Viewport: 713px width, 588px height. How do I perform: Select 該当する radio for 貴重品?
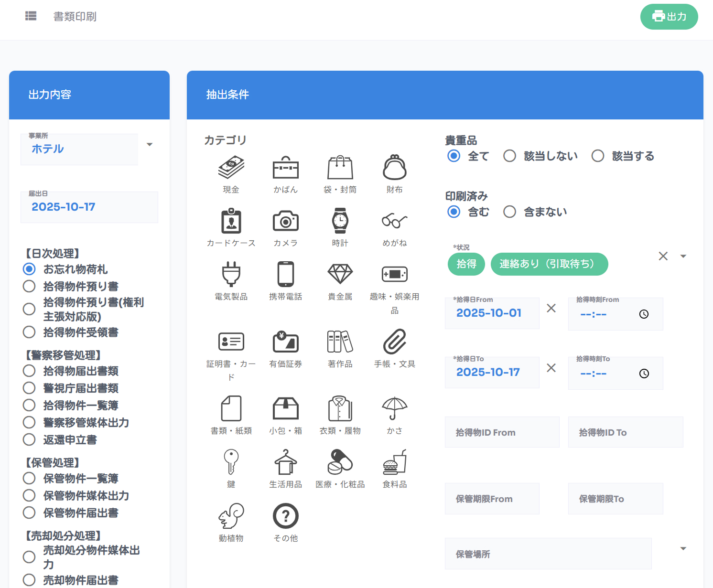pyautogui.click(x=598, y=156)
